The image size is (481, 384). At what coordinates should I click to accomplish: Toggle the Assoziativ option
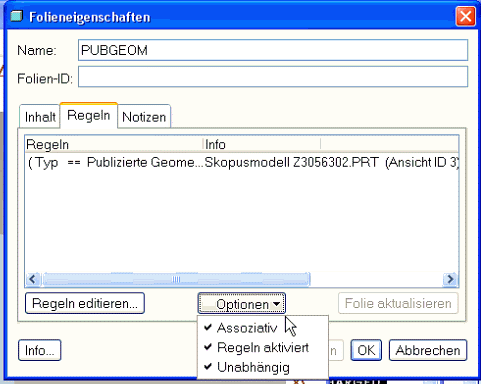coord(247,328)
